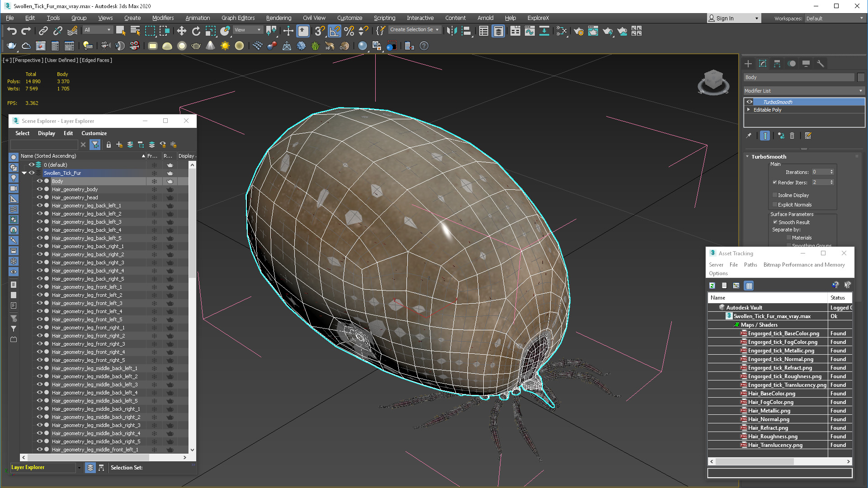Open the Modifiers menu
868x488 pixels.
(163, 18)
